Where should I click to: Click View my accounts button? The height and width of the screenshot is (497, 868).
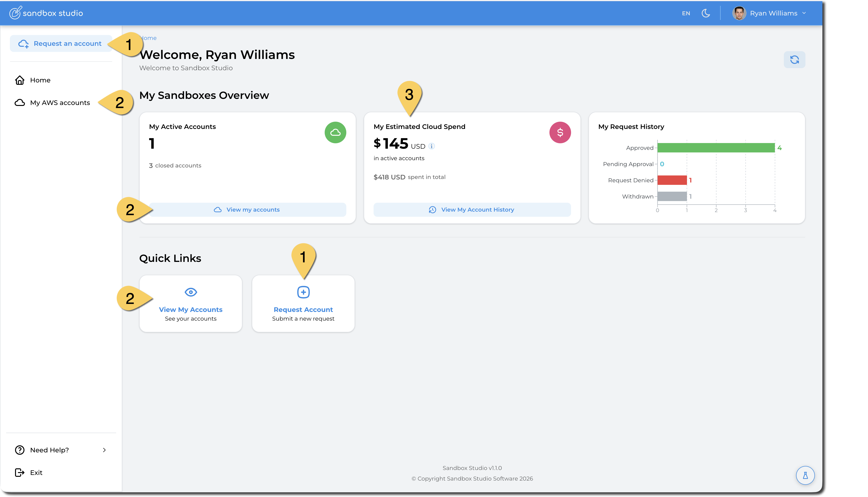[247, 210]
